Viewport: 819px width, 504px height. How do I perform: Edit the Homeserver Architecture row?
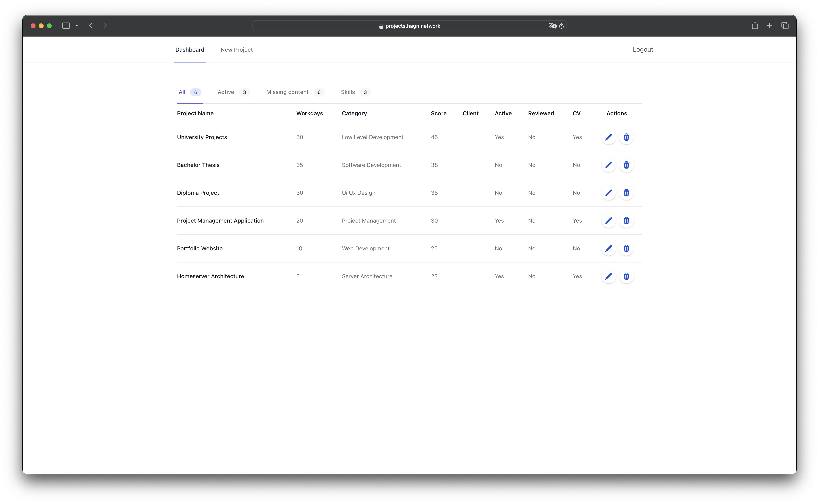[x=608, y=276]
